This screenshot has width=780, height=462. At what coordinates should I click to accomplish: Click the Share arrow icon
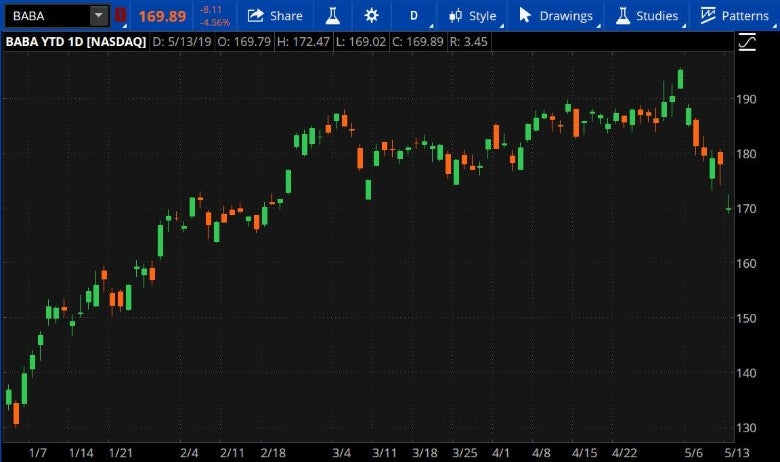click(256, 15)
